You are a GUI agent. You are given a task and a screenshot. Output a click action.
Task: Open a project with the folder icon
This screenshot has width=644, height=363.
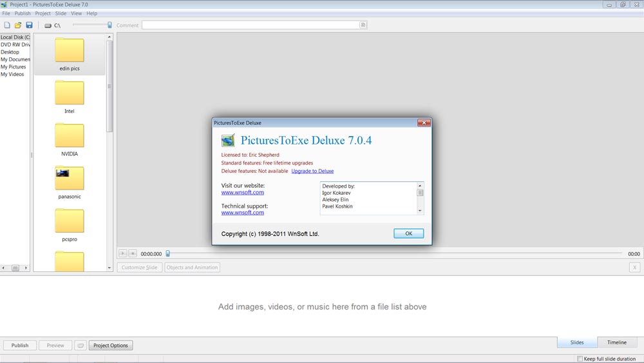pyautogui.click(x=18, y=25)
